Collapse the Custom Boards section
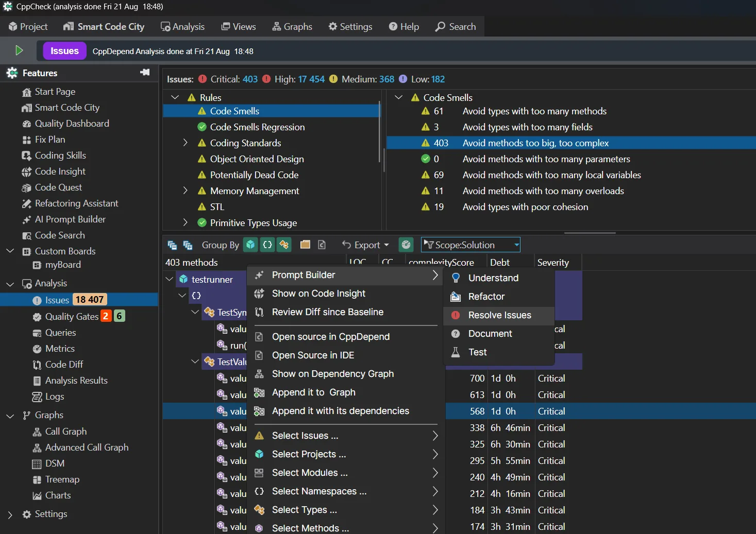This screenshot has height=534, width=756. click(10, 251)
